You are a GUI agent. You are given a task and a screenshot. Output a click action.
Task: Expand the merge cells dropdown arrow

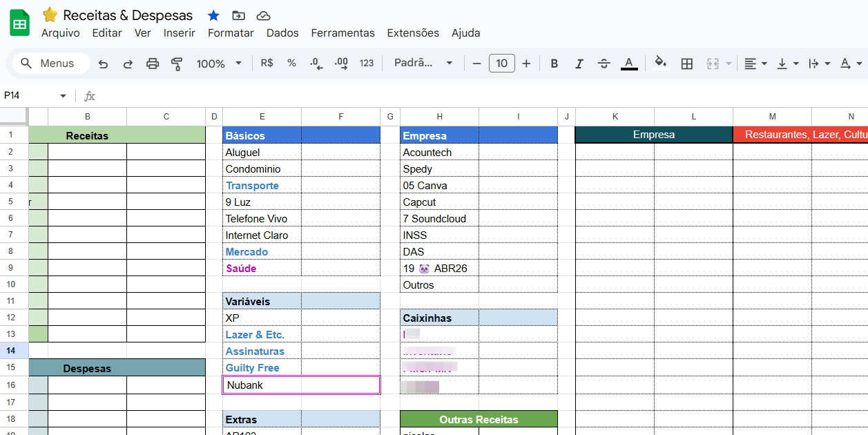coord(728,64)
